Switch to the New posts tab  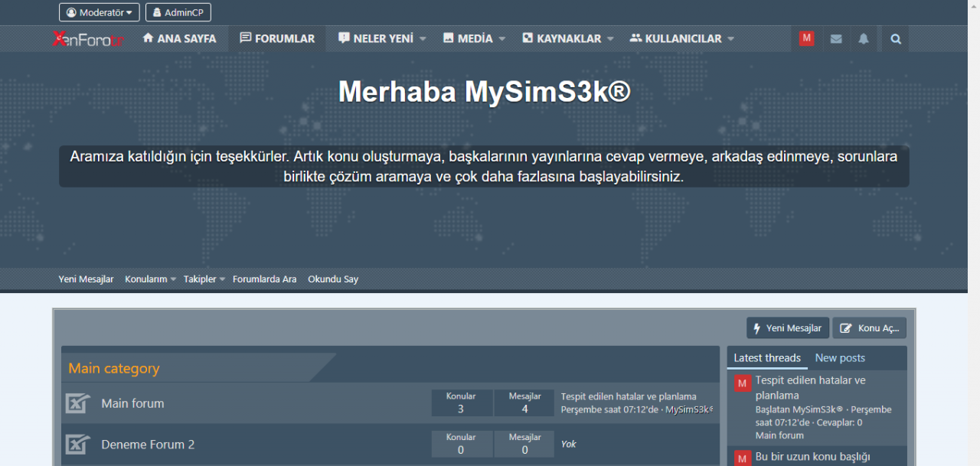(840, 358)
